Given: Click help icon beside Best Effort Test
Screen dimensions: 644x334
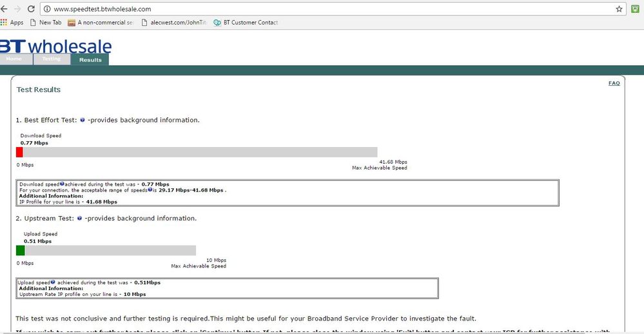Looking at the screenshot, I should (x=83, y=120).
